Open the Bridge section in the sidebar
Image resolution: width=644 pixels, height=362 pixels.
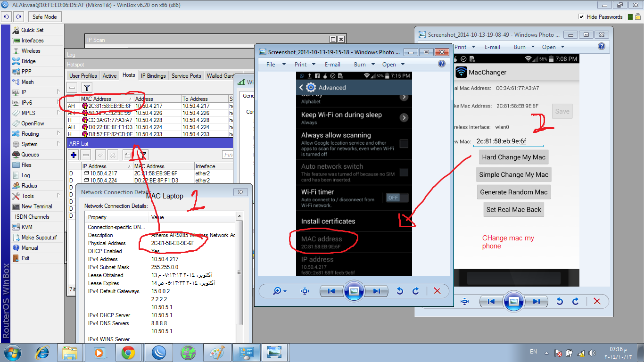point(28,61)
